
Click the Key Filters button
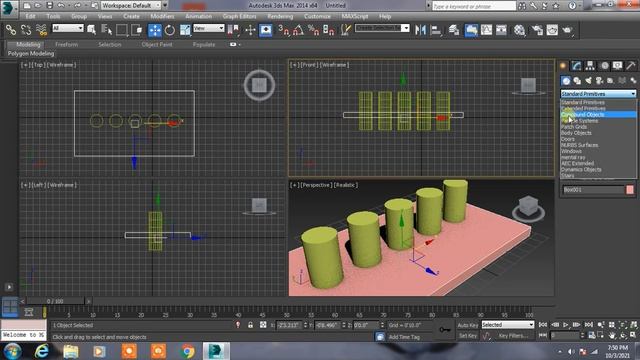[513, 336]
